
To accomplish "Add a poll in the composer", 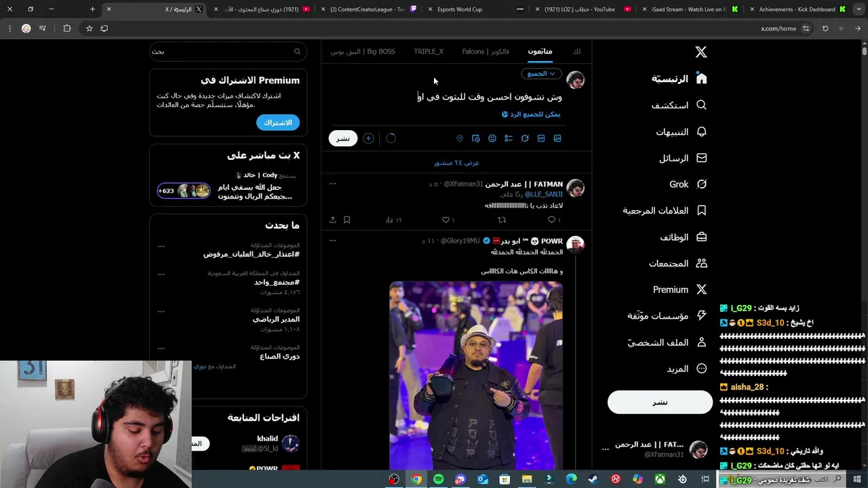I will point(509,138).
